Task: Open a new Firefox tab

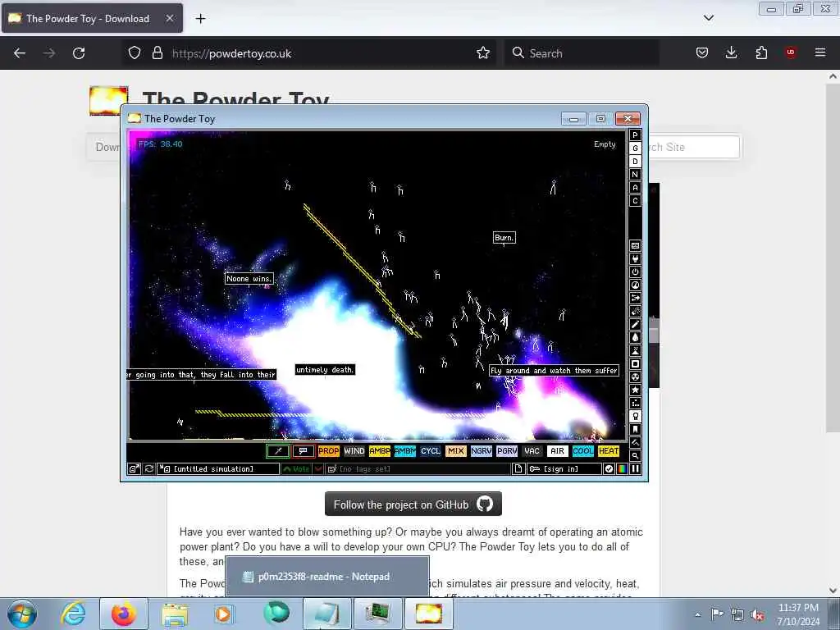Action: (200, 19)
